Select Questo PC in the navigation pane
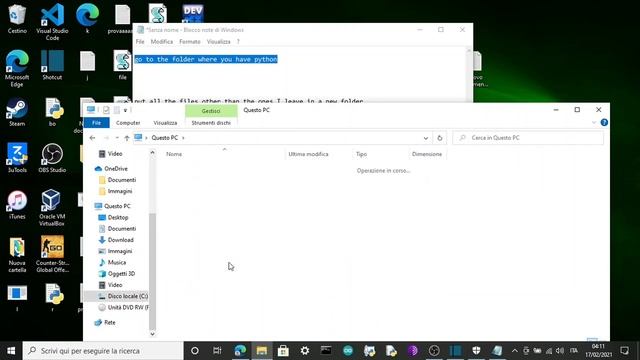 [x=117, y=206]
